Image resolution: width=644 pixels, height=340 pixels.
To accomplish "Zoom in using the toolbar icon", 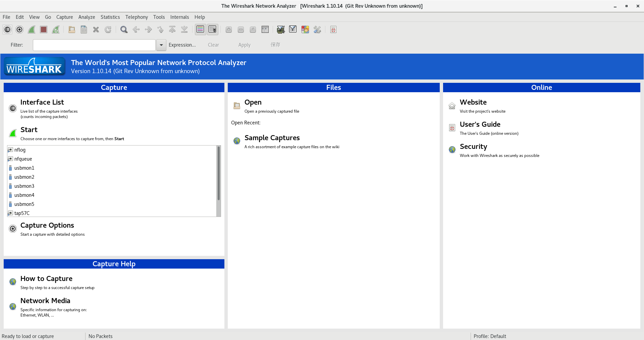I will point(229,30).
